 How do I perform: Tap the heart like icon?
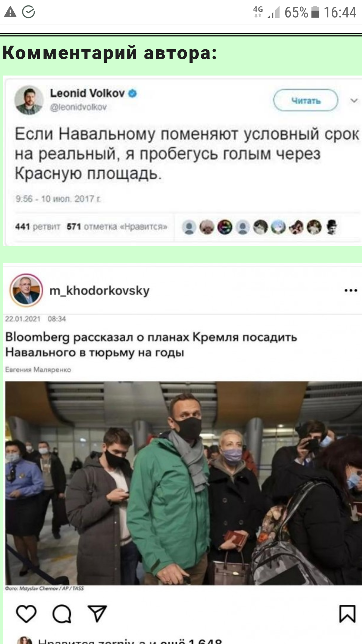click(x=26, y=613)
